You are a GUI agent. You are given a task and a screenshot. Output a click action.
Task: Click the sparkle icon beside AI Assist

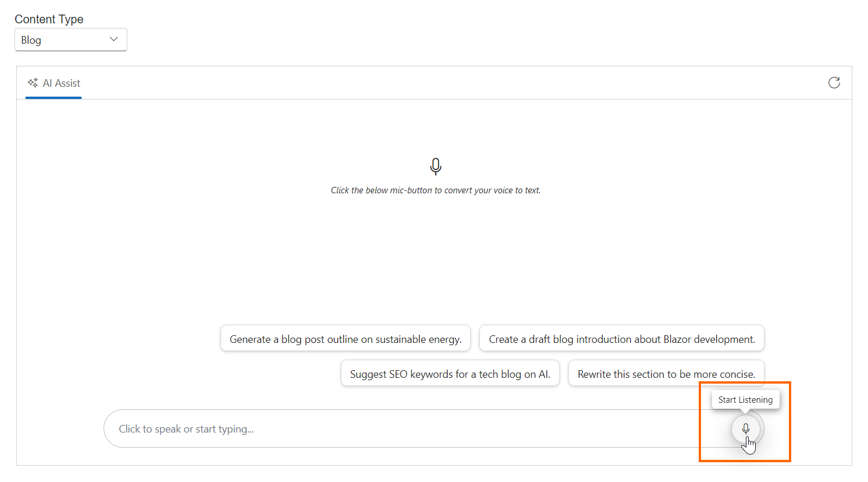[x=33, y=83]
